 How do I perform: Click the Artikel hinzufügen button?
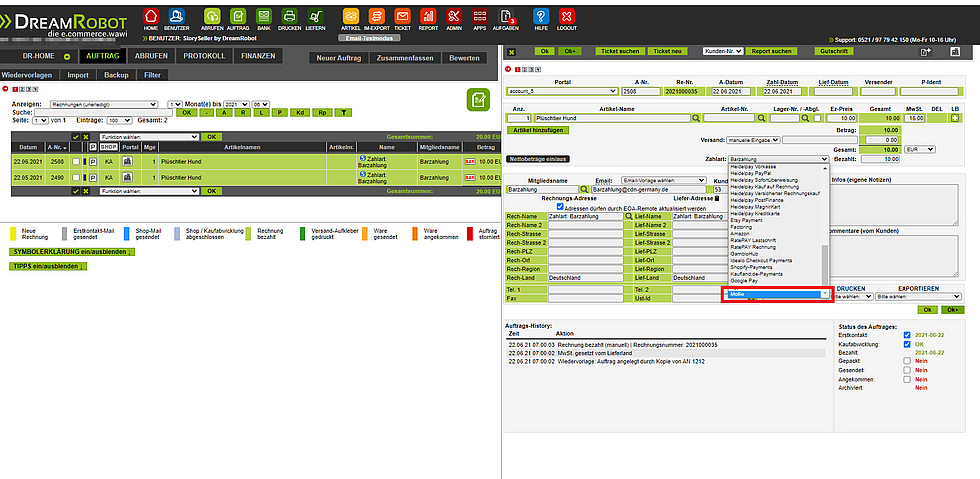539,130
